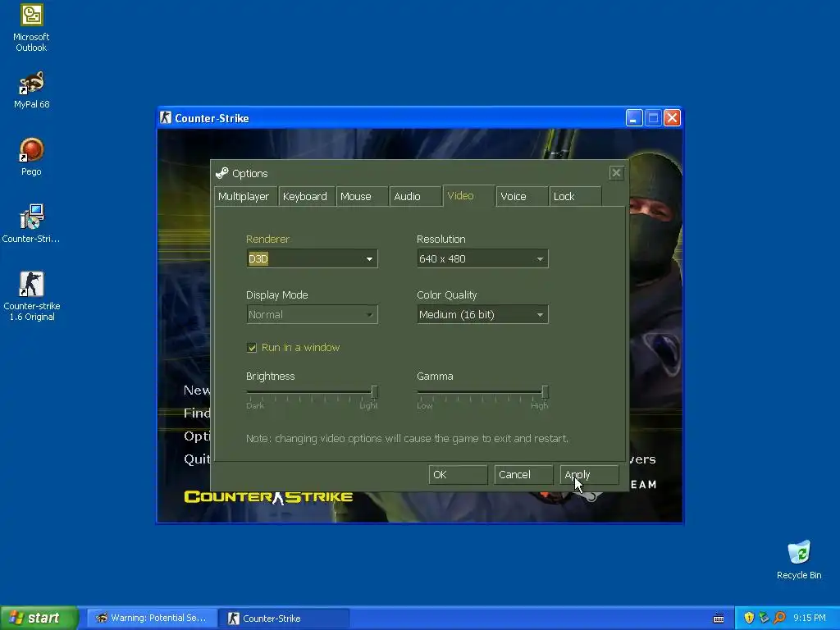Switch to Warning: Potential Se... taskbar item
The width and height of the screenshot is (840, 630).
[152, 618]
